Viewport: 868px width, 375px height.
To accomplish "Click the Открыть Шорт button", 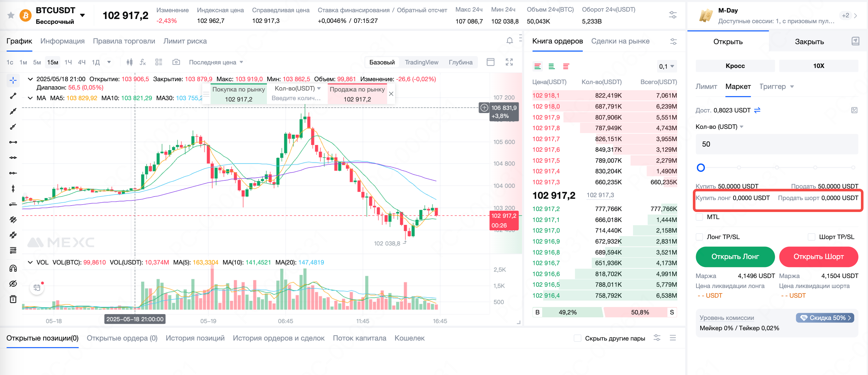I will (818, 257).
